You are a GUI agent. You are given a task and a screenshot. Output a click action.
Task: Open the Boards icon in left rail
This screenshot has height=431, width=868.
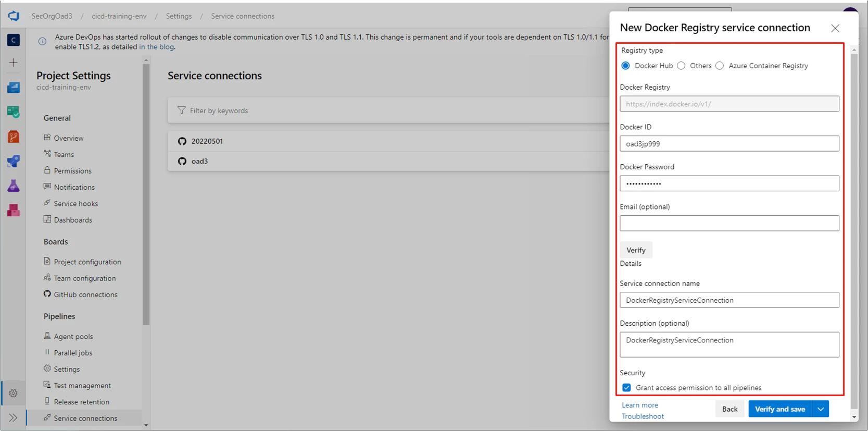[14, 87]
